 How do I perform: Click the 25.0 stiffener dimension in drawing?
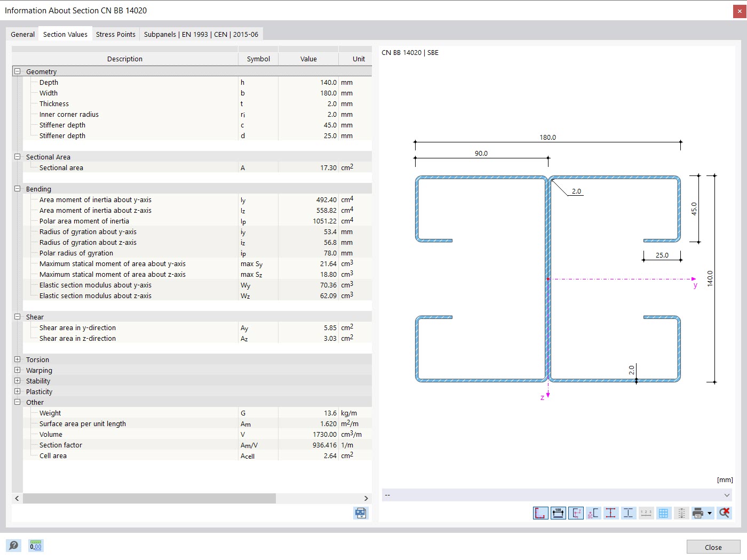[662, 255]
